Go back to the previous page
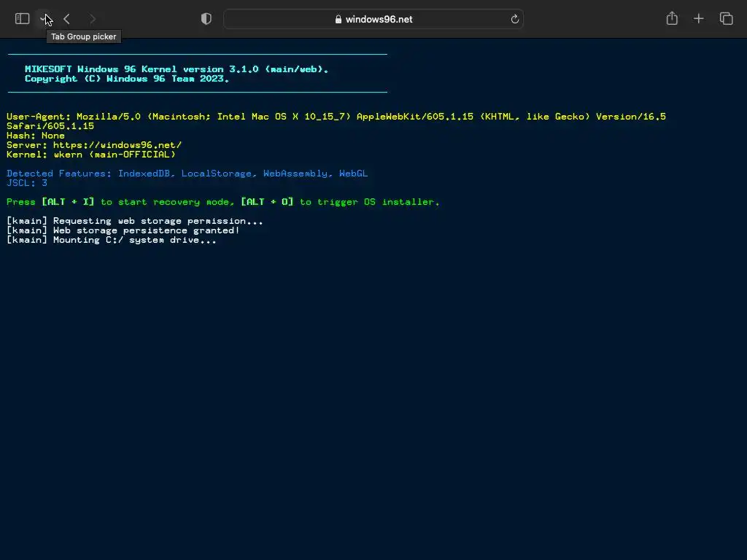The image size is (747, 560). pyautogui.click(x=66, y=19)
